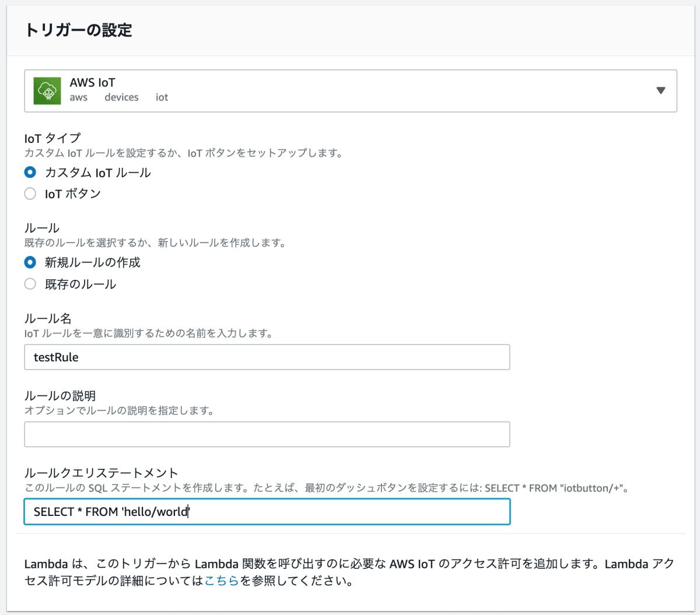Focus the empty ルールの説明 input field

pos(267,434)
